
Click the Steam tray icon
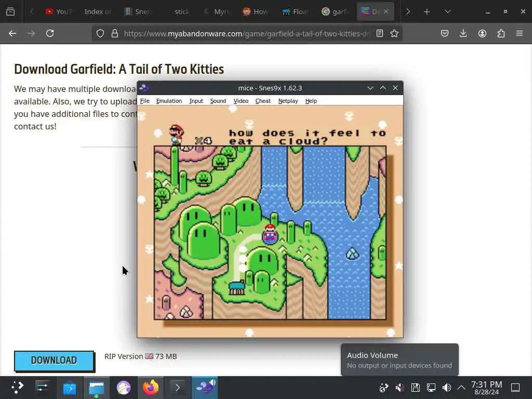[384, 388]
